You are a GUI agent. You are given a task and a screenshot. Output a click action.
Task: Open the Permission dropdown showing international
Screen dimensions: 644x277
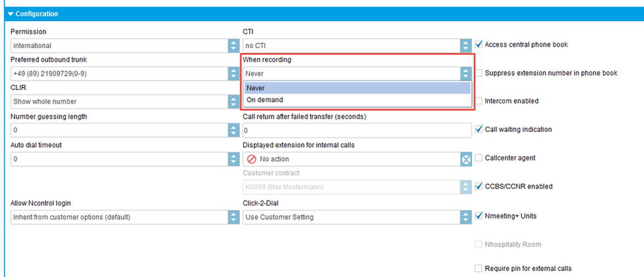pos(125,46)
